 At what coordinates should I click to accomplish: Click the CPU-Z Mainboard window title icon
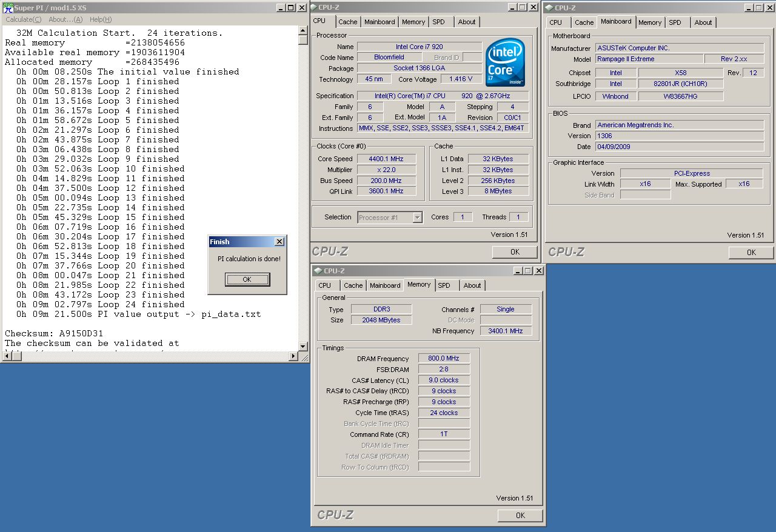pos(550,8)
